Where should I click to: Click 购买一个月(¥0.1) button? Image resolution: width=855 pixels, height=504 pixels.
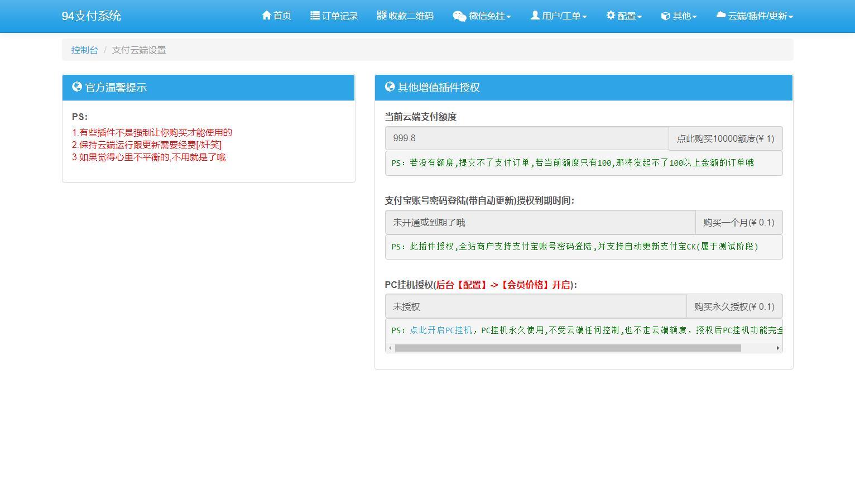(739, 222)
